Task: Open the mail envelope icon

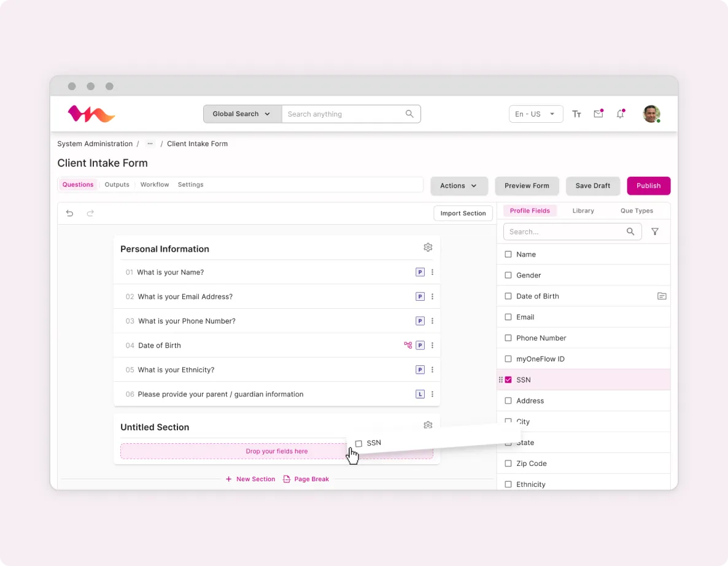Action: point(598,114)
